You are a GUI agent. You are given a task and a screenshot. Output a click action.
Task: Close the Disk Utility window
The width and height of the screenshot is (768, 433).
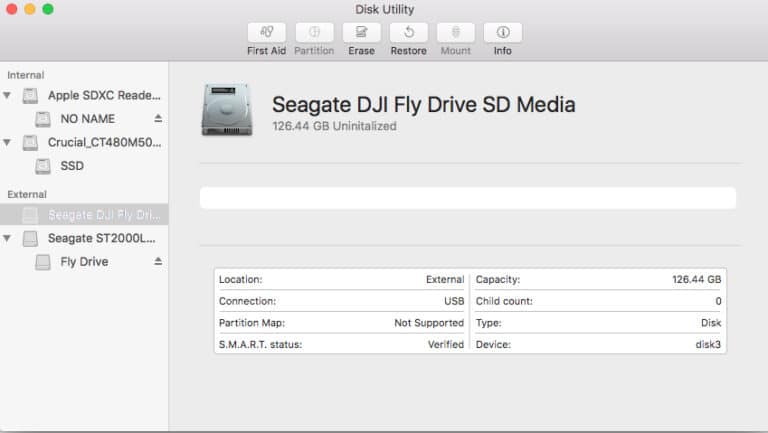(x=12, y=9)
